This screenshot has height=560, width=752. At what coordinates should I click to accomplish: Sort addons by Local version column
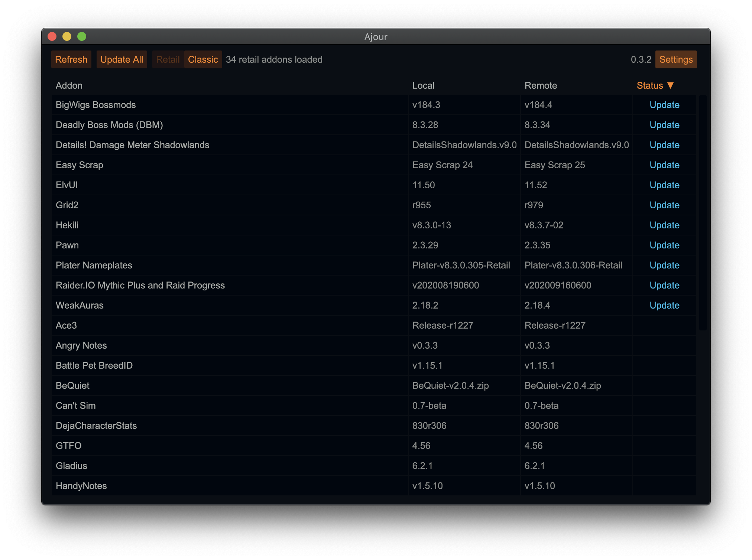tap(423, 85)
